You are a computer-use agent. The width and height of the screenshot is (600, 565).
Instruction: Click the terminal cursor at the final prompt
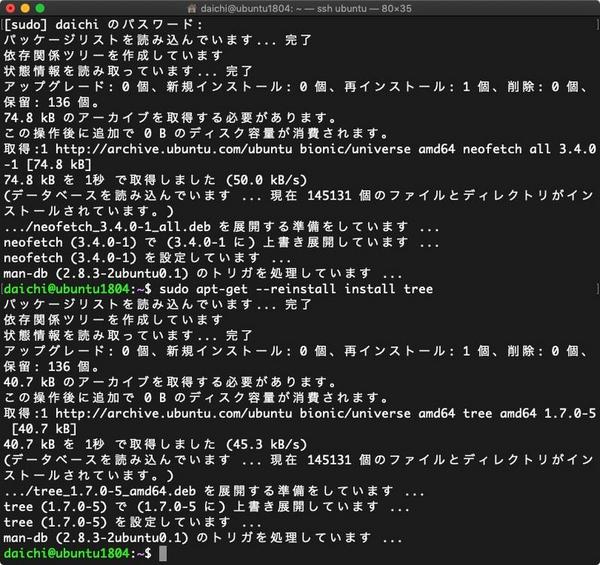coord(163,554)
